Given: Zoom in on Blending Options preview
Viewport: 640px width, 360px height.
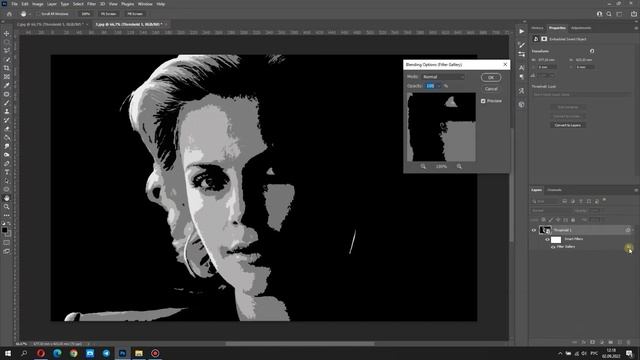Looking at the screenshot, I should [x=459, y=166].
